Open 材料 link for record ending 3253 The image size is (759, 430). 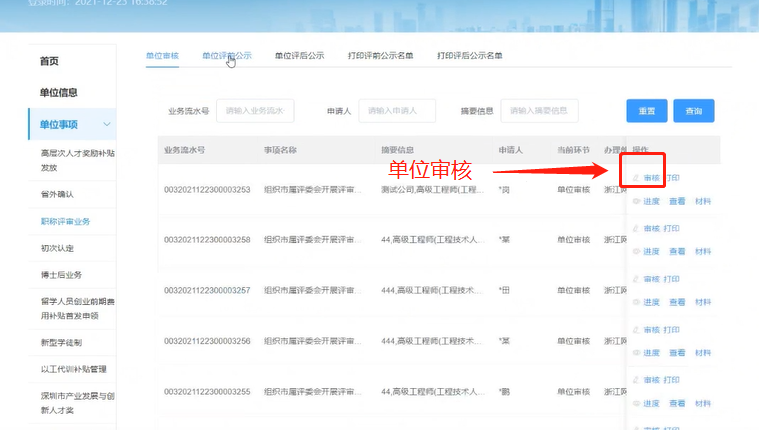click(x=703, y=201)
